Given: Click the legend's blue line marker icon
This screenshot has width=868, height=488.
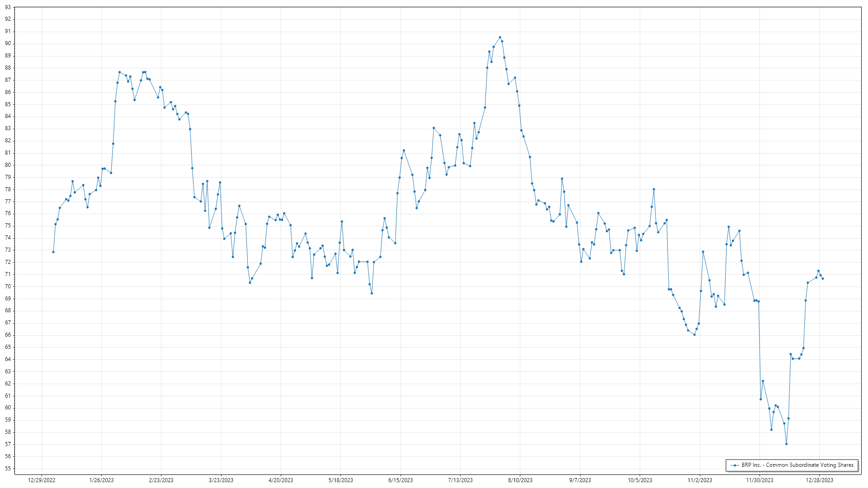Looking at the screenshot, I should point(735,465).
